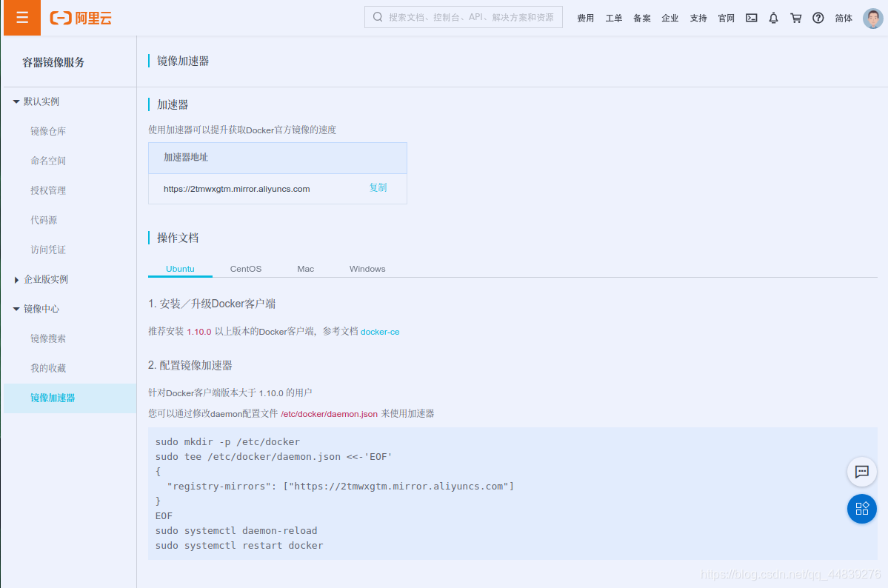Screen dimensions: 888x588
Task: Open the help question mark icon
Action: pyautogui.click(x=818, y=18)
